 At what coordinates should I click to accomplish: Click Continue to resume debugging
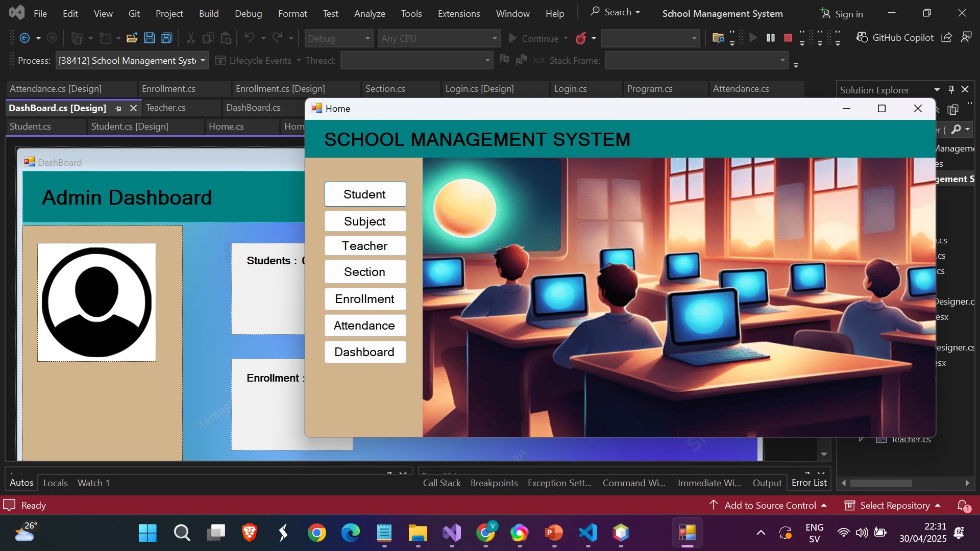[537, 38]
